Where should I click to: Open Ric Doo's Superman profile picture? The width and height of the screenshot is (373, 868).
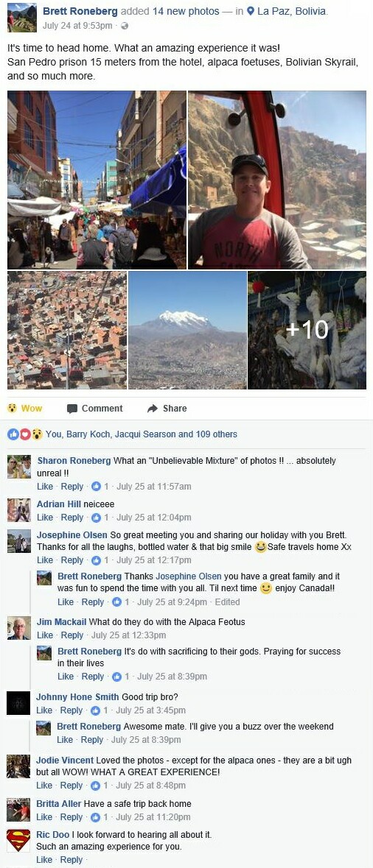pos(18,840)
